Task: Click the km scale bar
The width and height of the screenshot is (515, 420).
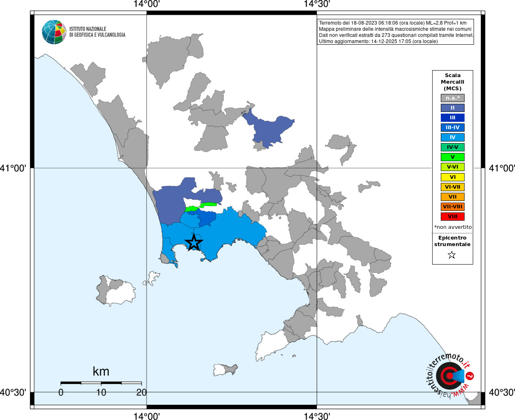Action: click(101, 383)
